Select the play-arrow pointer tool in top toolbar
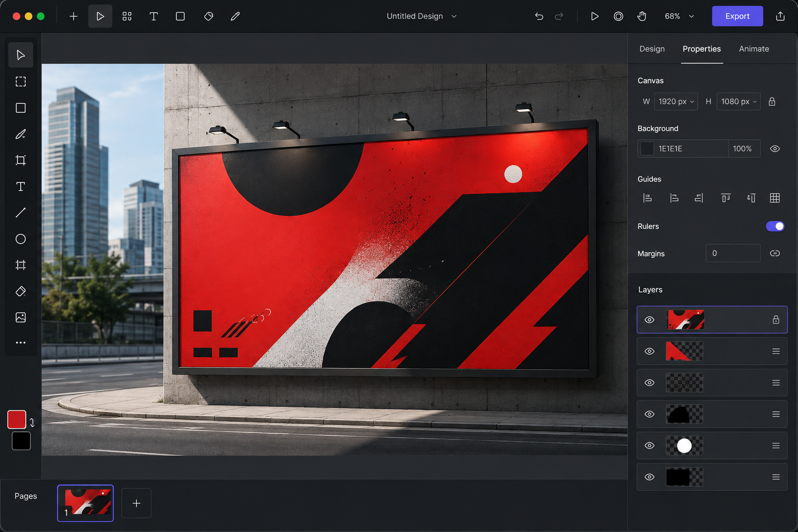The width and height of the screenshot is (798, 532). tap(100, 17)
